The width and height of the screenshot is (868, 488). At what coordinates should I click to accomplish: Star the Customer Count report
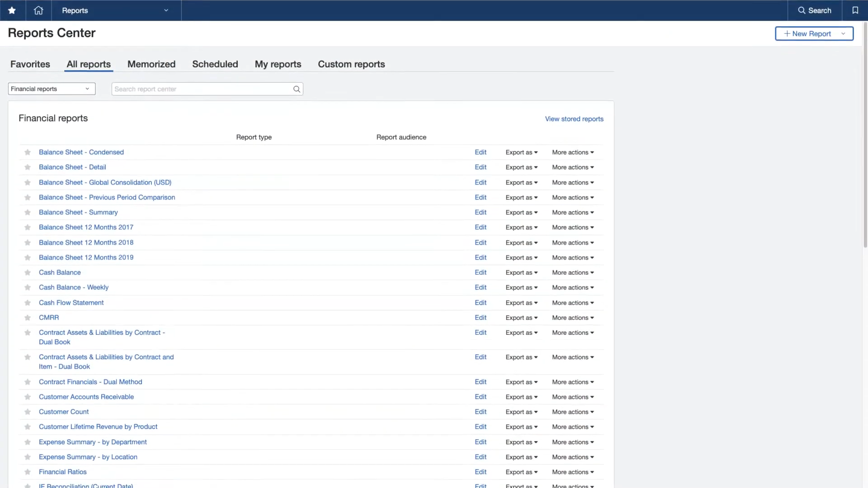[x=28, y=412]
